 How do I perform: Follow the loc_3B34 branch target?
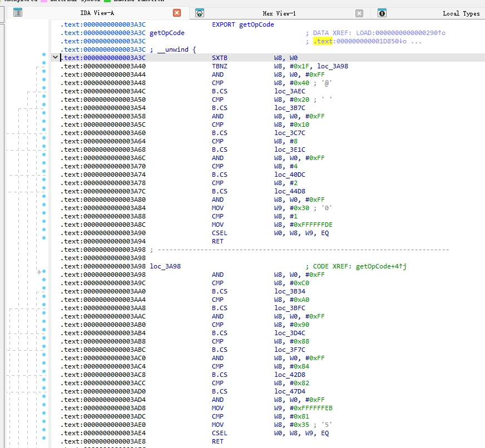[290, 291]
